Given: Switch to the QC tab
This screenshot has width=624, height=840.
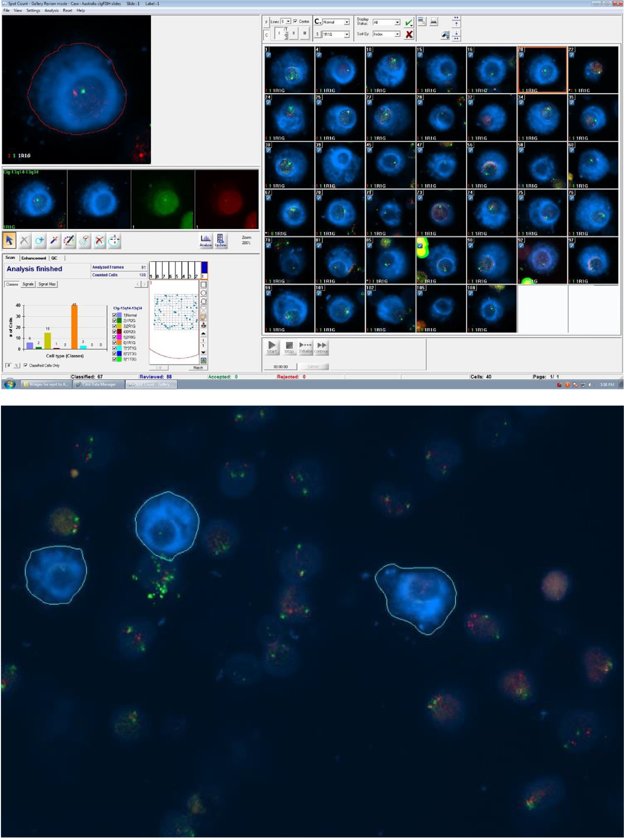Looking at the screenshot, I should [x=54, y=258].
